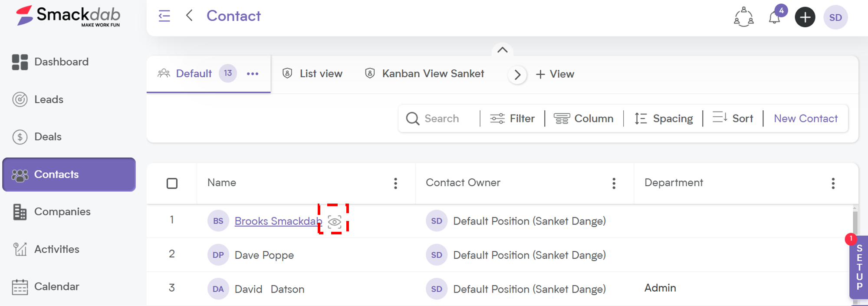Open Contact Owner column three-dot menu

614,184
